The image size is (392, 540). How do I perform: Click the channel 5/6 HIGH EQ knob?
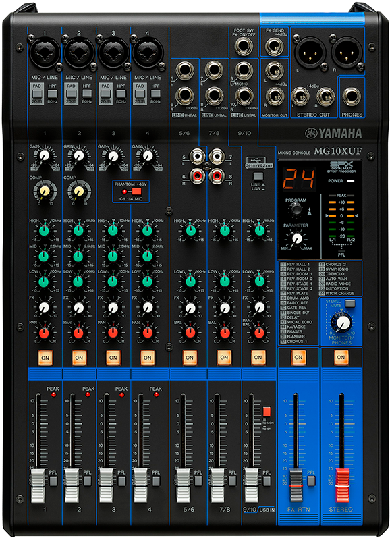click(191, 230)
